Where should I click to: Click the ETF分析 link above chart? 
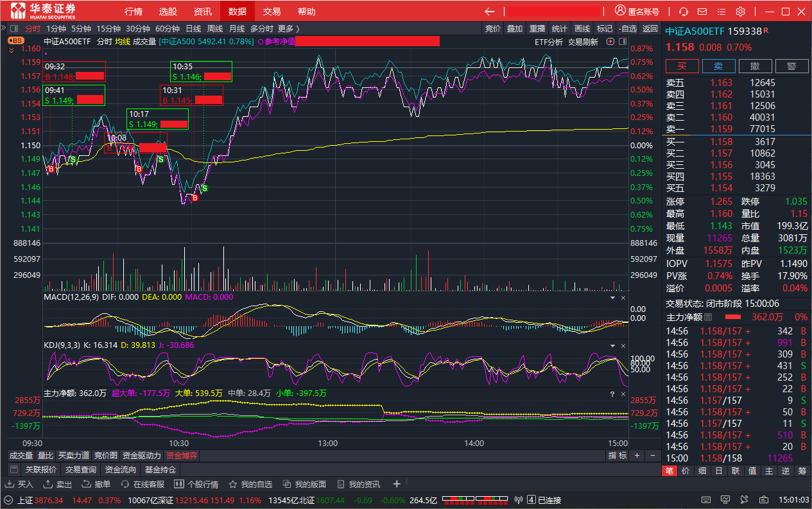(x=548, y=42)
